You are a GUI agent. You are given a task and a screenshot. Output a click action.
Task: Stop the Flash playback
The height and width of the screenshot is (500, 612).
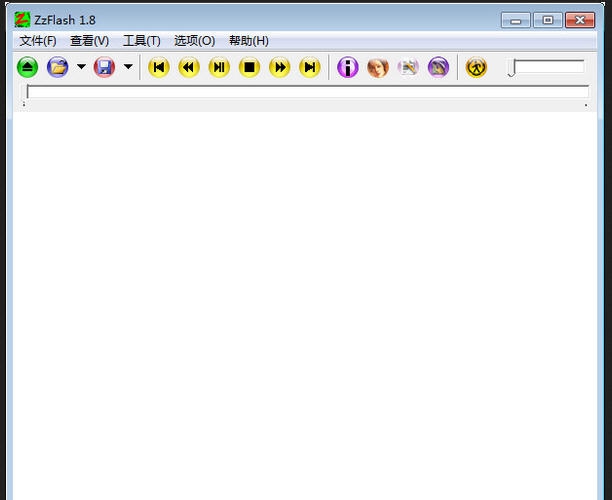pos(249,67)
